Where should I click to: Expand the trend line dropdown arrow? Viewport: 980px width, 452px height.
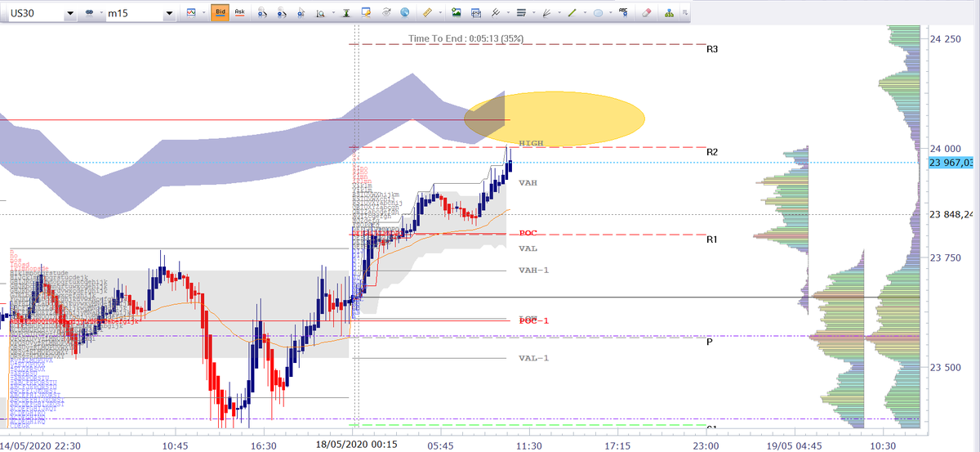click(x=586, y=13)
